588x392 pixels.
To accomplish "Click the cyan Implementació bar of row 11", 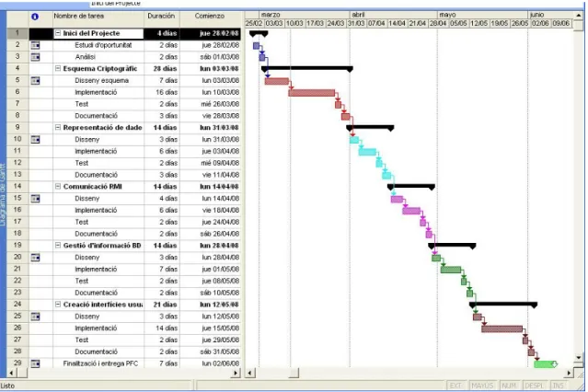I will click(367, 152).
